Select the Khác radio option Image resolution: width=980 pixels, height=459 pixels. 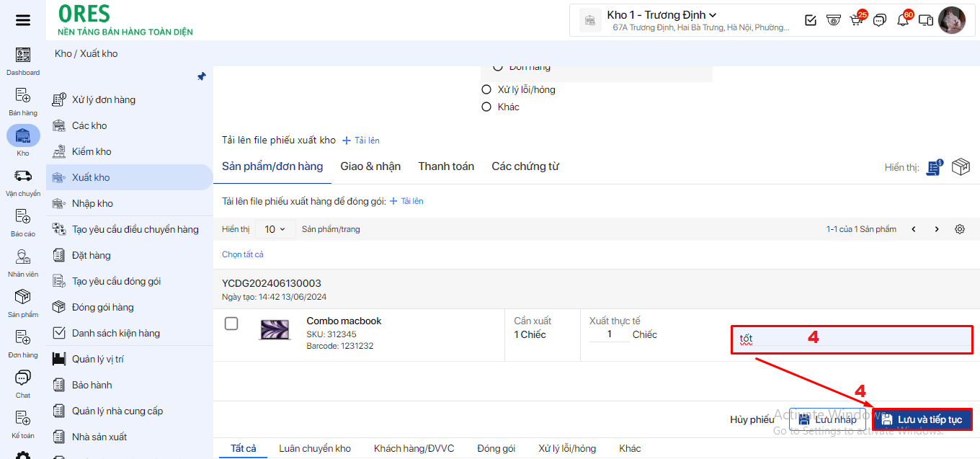point(486,107)
